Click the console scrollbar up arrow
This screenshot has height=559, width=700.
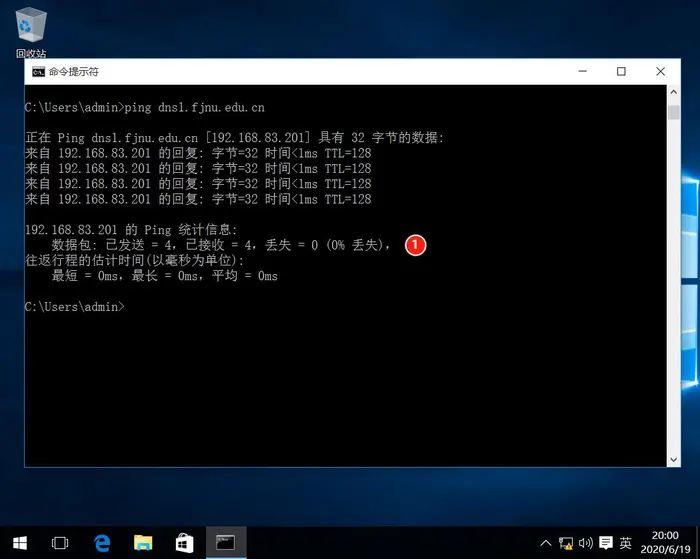pos(674,92)
